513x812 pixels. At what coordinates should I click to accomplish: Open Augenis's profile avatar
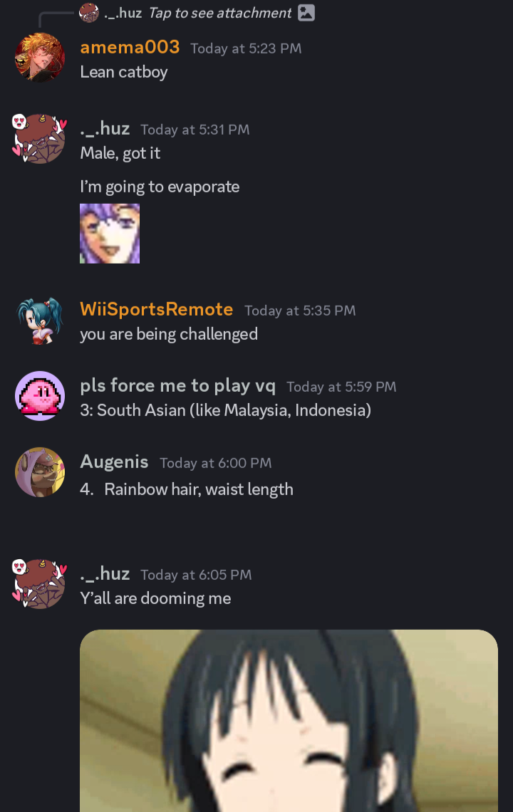coord(40,472)
